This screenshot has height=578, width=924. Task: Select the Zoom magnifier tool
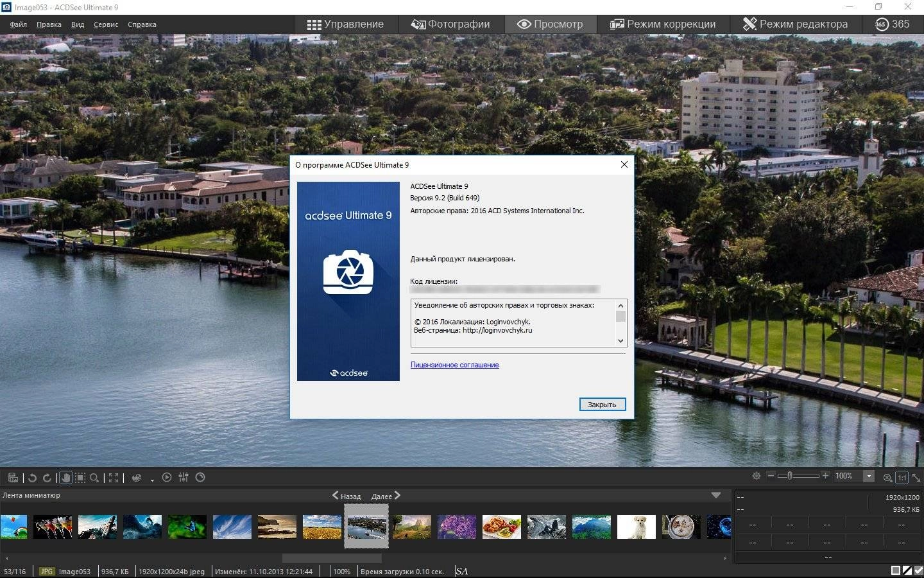pos(94,478)
